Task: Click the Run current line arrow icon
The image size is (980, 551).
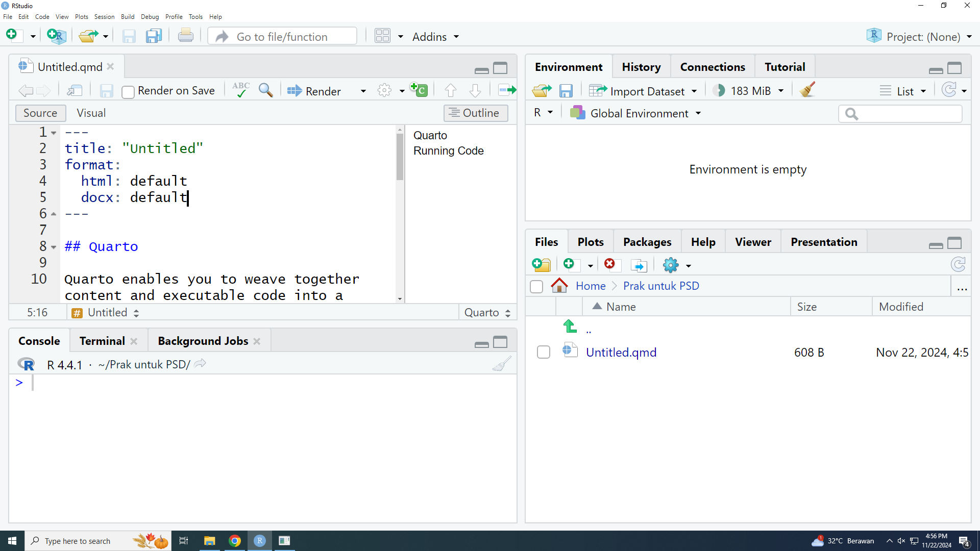Action: pyautogui.click(x=507, y=90)
